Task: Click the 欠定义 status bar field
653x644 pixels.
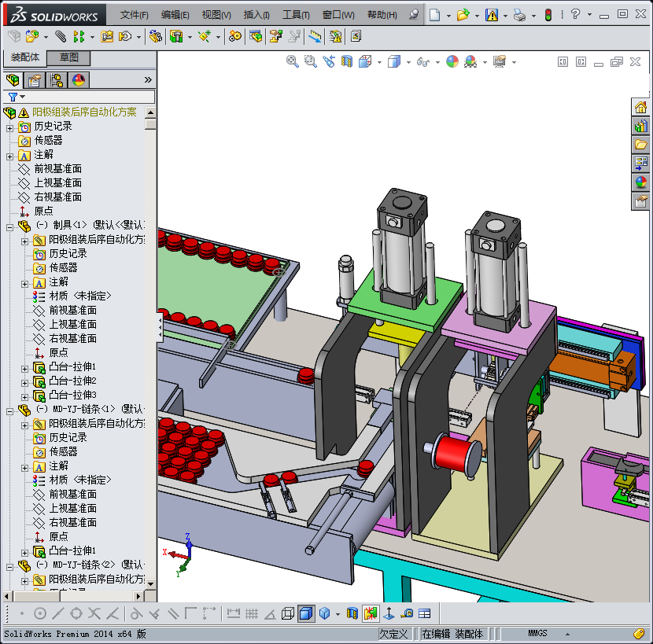Action: click(394, 634)
